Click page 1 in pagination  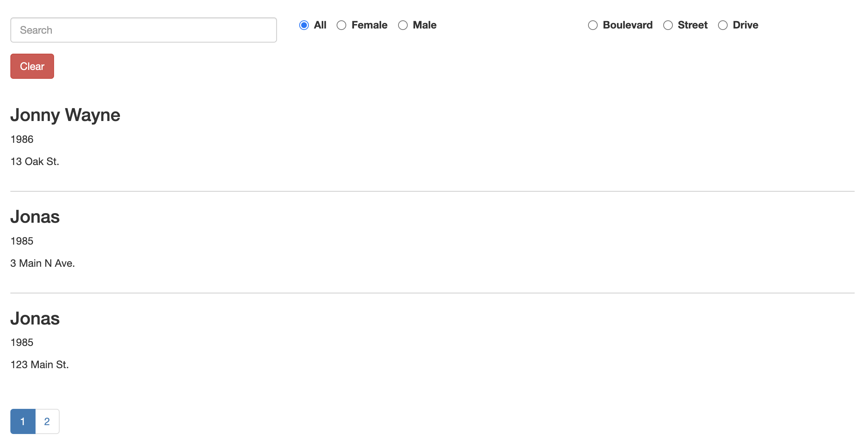23,421
